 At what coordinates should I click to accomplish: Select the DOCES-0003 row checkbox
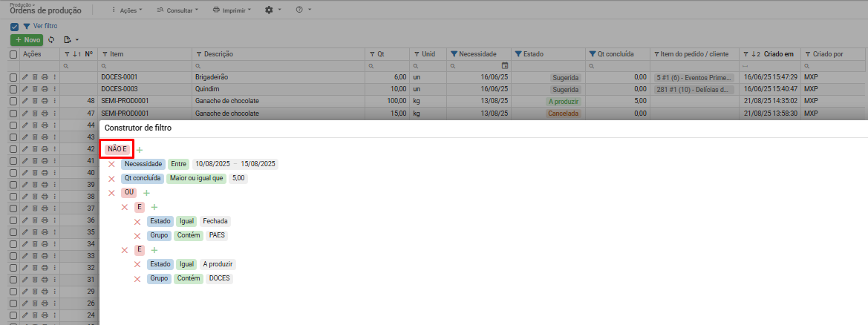(x=14, y=89)
